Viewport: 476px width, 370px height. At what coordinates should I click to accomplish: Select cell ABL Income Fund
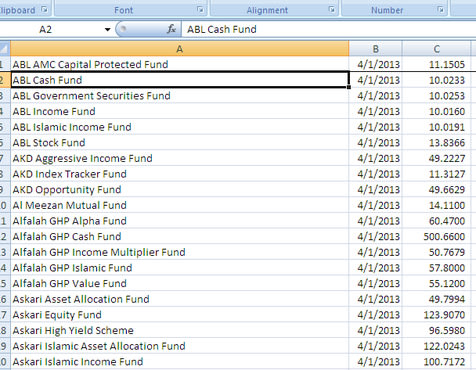click(x=180, y=111)
